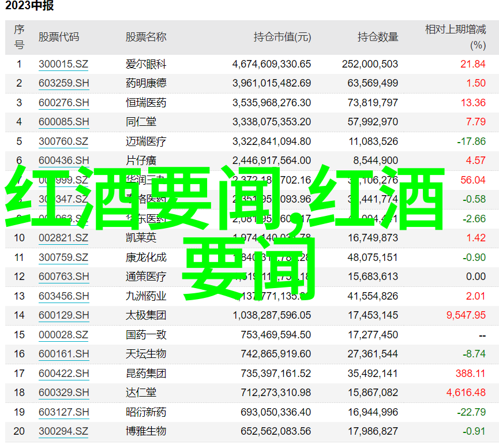Click change value 4,616.48
Screen dimensions: 499x448
tap(466, 393)
